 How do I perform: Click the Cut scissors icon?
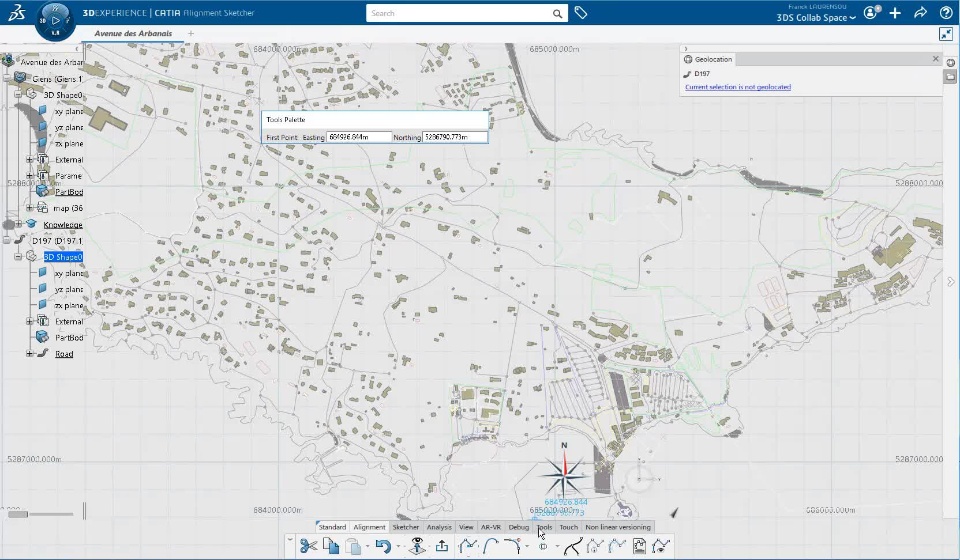pyautogui.click(x=308, y=545)
